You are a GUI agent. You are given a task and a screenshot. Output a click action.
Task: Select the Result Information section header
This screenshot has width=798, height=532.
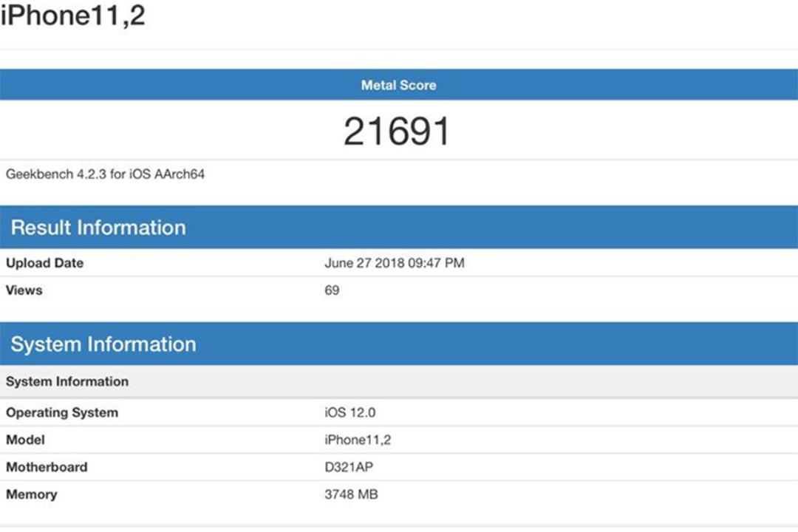click(399, 227)
